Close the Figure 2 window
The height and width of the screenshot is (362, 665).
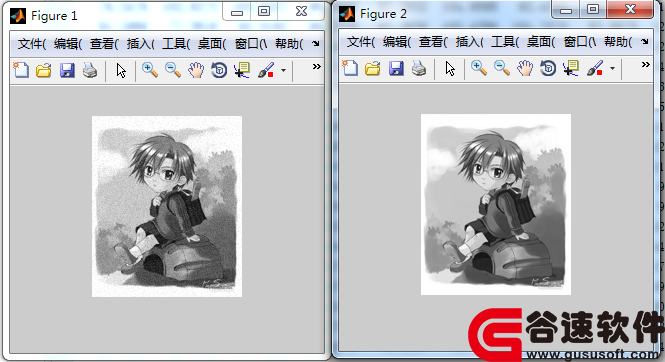pos(630,9)
